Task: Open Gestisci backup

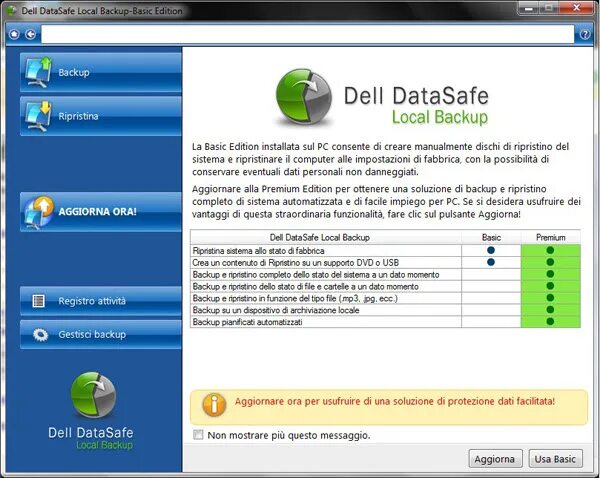Action: pos(101,334)
